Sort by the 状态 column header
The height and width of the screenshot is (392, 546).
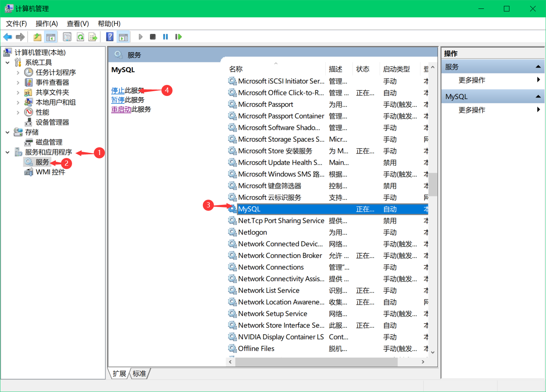coord(366,69)
